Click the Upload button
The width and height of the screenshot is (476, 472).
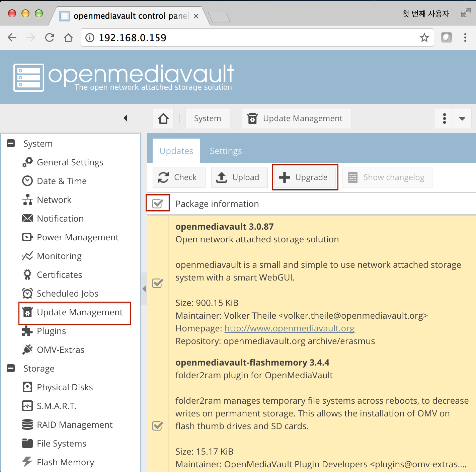(x=239, y=177)
